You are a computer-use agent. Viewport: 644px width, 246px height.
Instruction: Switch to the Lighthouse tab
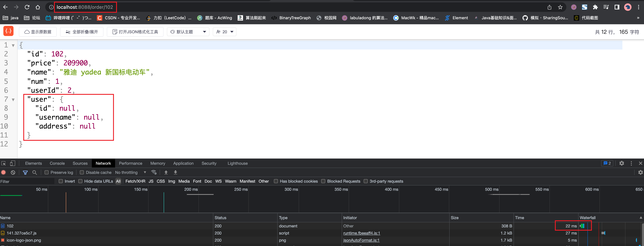point(237,163)
